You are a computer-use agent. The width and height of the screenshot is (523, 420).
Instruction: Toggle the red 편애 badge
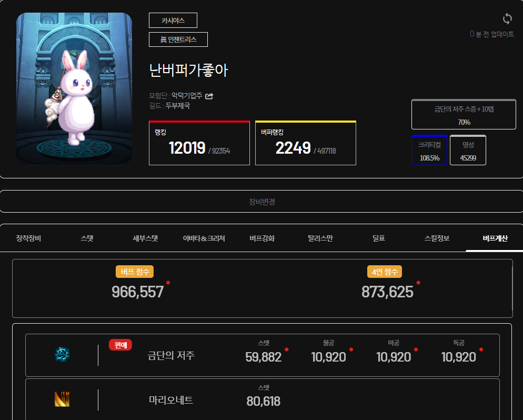(x=120, y=345)
